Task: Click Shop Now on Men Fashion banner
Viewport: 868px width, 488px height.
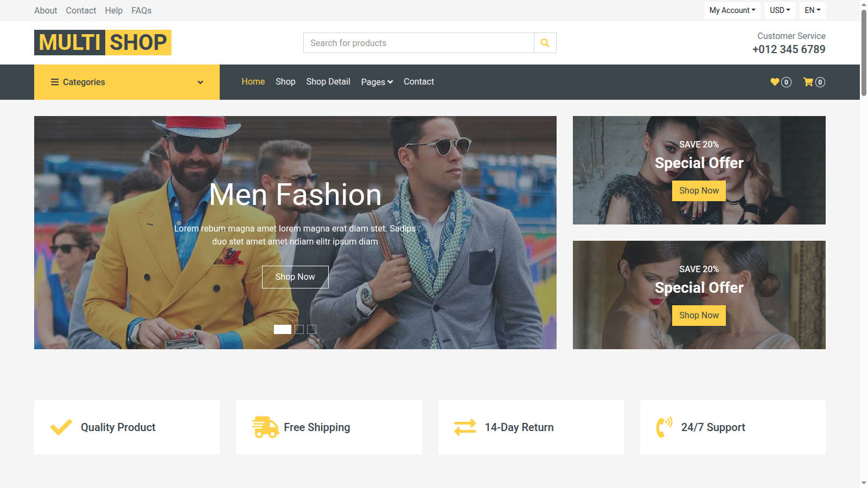Action: pyautogui.click(x=295, y=277)
